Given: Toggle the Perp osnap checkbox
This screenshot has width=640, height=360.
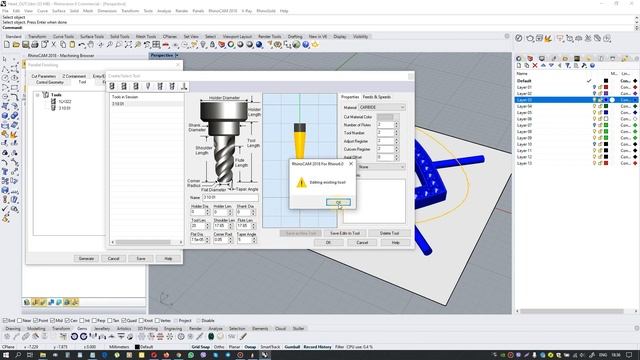Looking at the screenshot, I should 94,321.
